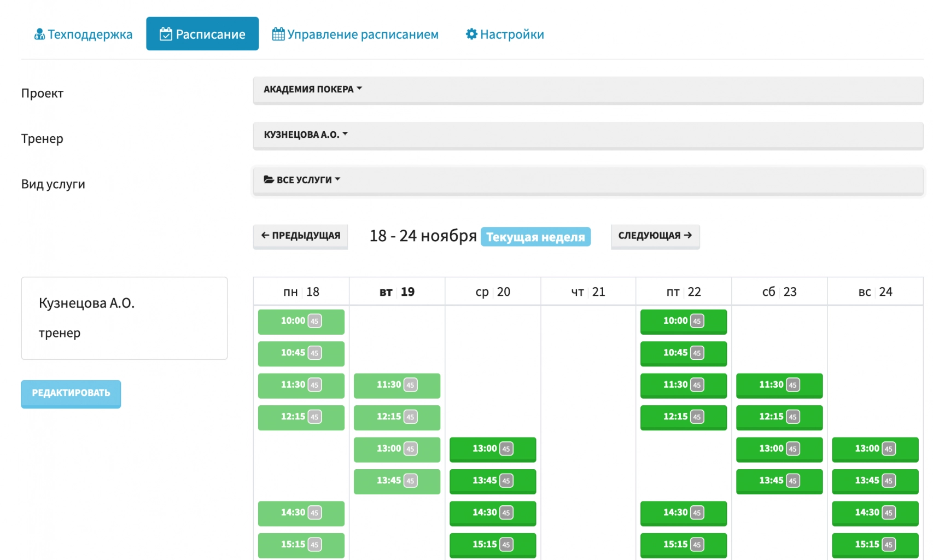Select the Wednesday 13:00 time slot

coord(492,449)
